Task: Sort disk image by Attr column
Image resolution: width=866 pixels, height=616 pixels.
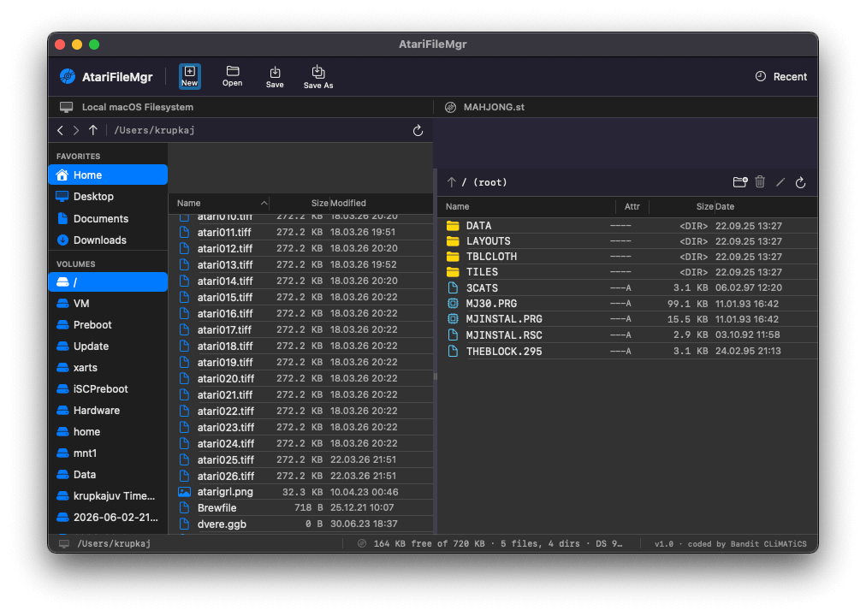Action: click(632, 206)
